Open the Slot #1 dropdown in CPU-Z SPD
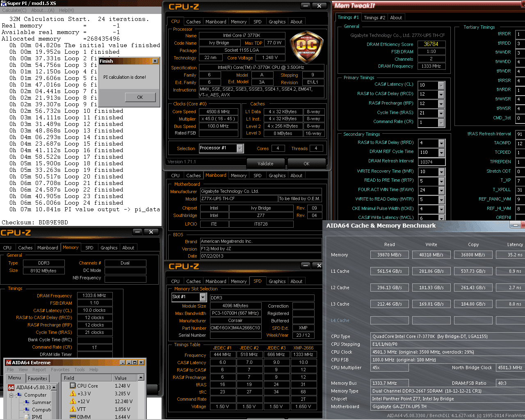Viewport: 525px width, 420px height. pos(203,297)
